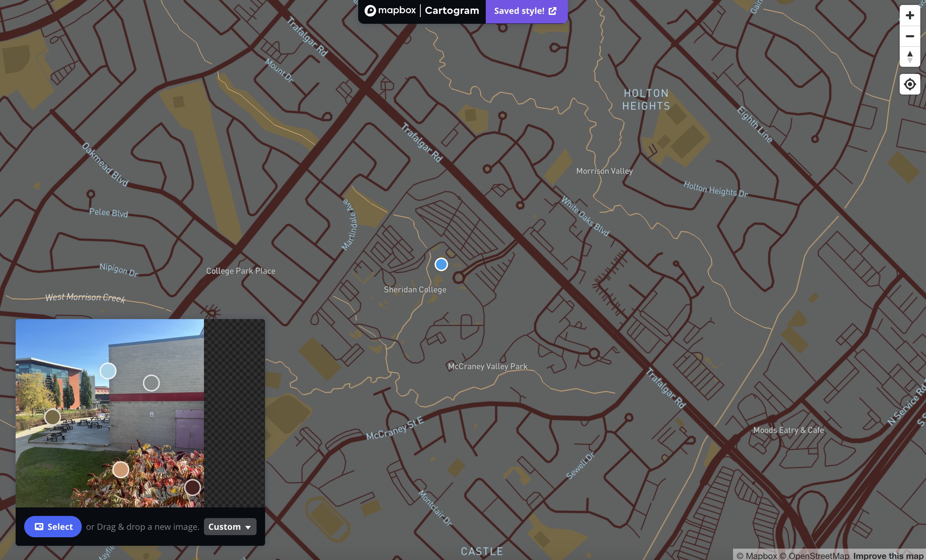Click the geolocate crosshair icon

[909, 84]
